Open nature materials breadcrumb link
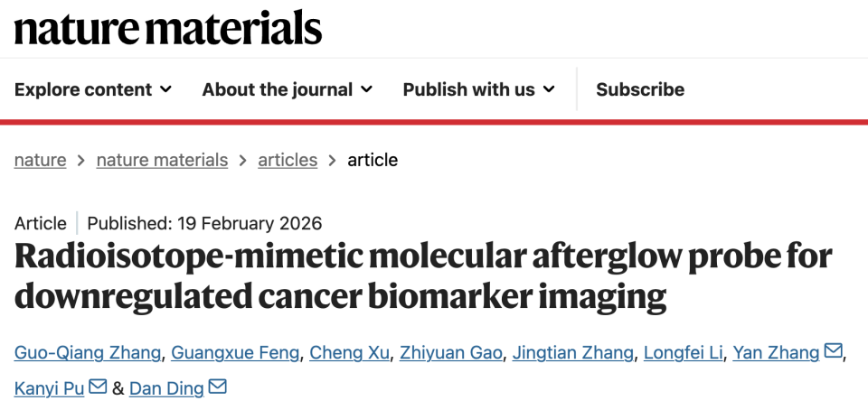Viewport: 868px width, 410px height. coord(162,160)
